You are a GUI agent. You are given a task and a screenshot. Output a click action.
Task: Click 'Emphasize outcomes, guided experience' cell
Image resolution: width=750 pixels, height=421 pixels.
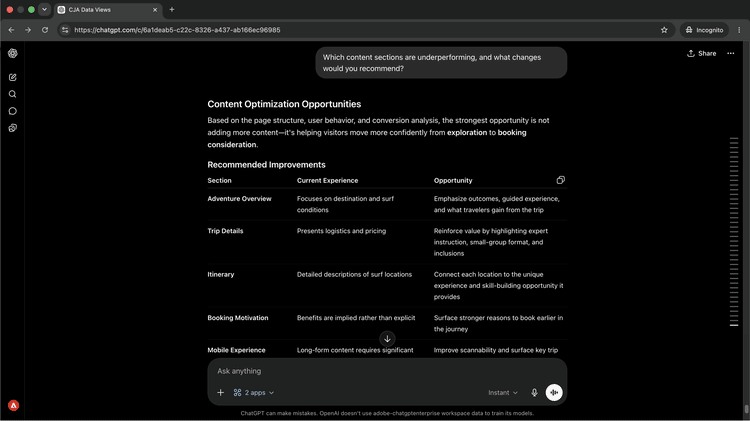[496, 204]
